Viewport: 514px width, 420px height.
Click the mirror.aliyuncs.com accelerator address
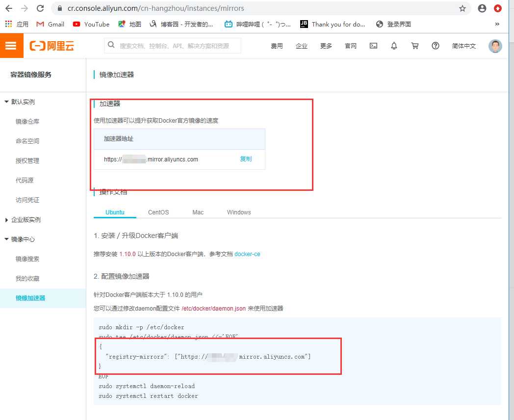(x=151, y=159)
